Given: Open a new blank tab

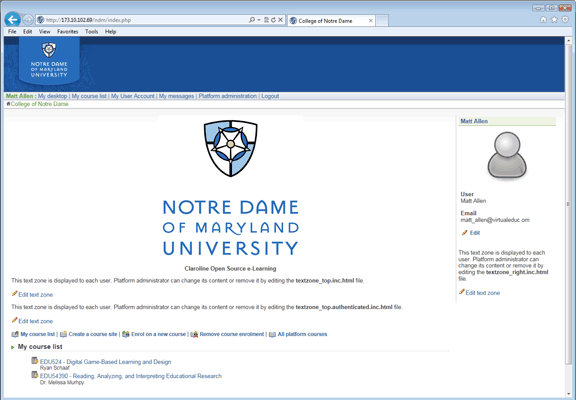Looking at the screenshot, I should click(382, 21).
